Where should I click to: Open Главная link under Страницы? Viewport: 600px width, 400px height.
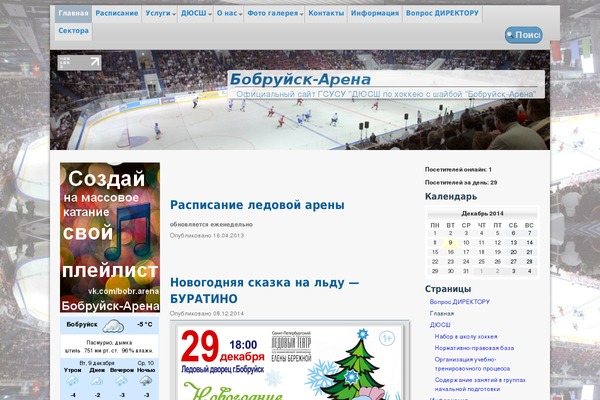tap(442, 313)
